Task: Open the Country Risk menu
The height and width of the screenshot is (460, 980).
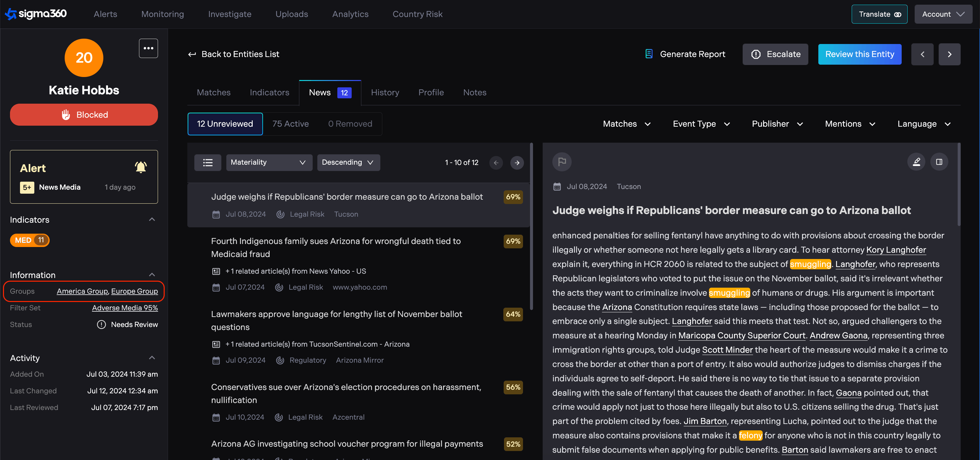Action: click(x=417, y=14)
